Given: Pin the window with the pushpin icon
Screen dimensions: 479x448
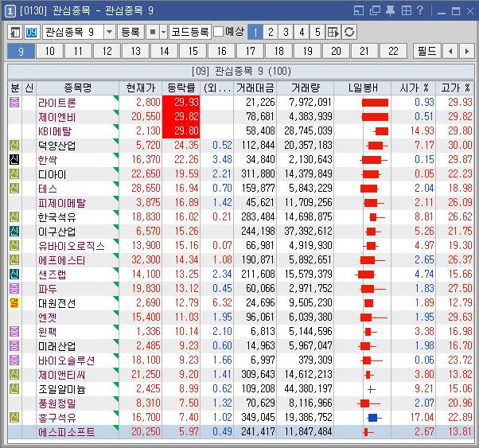Looking at the screenshot, I should 390,10.
